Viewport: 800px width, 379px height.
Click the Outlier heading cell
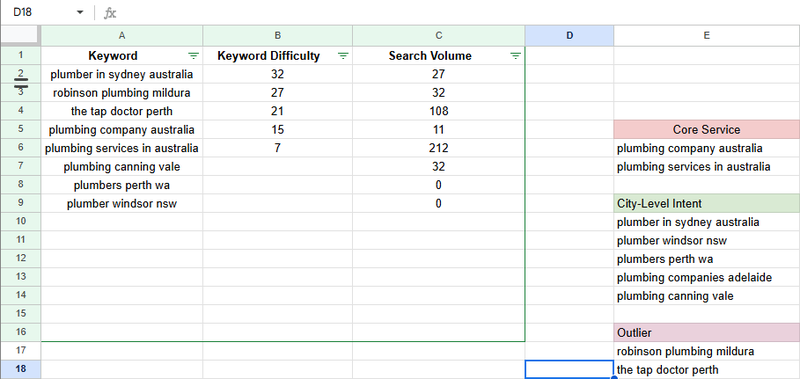coord(707,333)
